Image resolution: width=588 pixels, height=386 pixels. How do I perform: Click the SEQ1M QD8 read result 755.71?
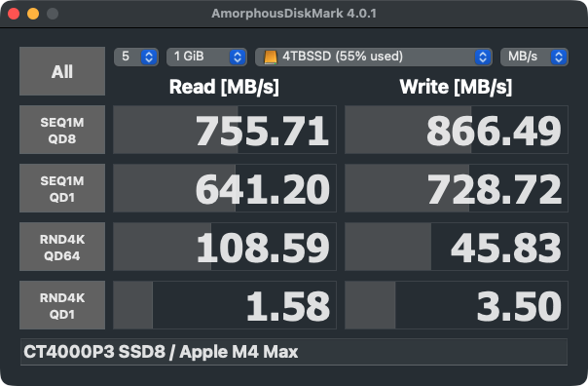click(225, 130)
